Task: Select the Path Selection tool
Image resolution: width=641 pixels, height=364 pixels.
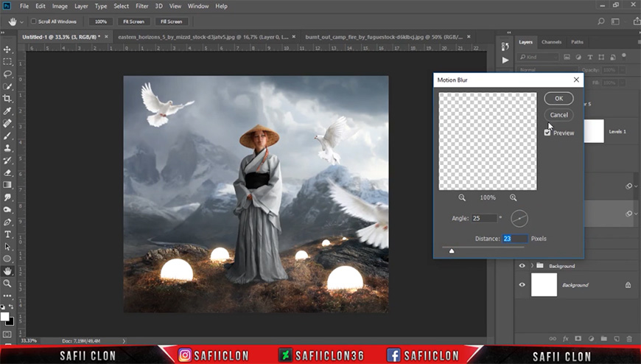Action: pos(7,247)
